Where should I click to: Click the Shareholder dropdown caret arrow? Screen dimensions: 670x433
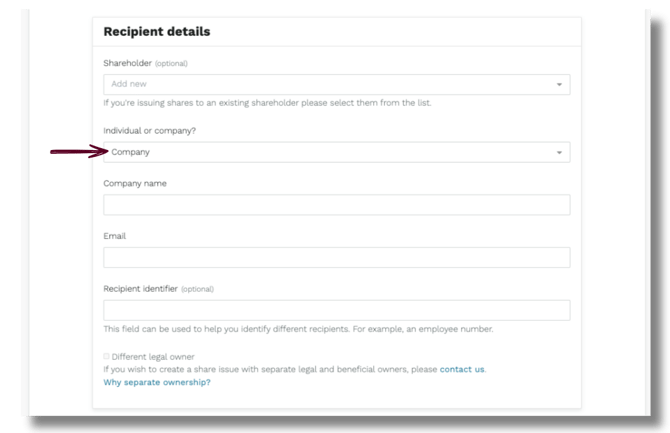(x=559, y=85)
